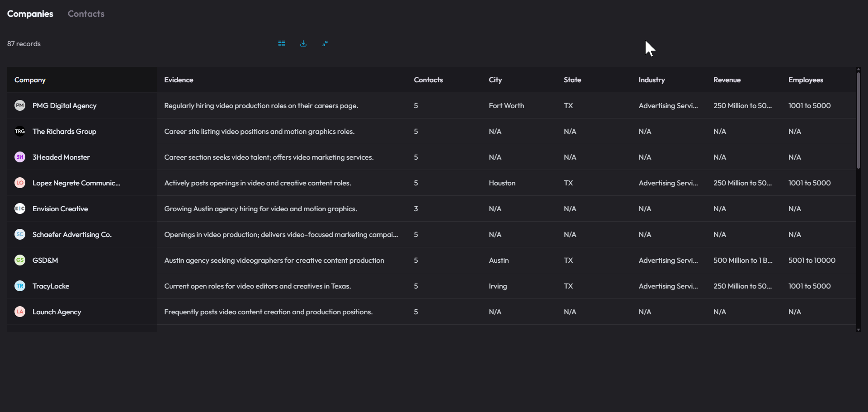868x412 pixels.
Task: Click the Revenue column header
Action: pos(727,80)
